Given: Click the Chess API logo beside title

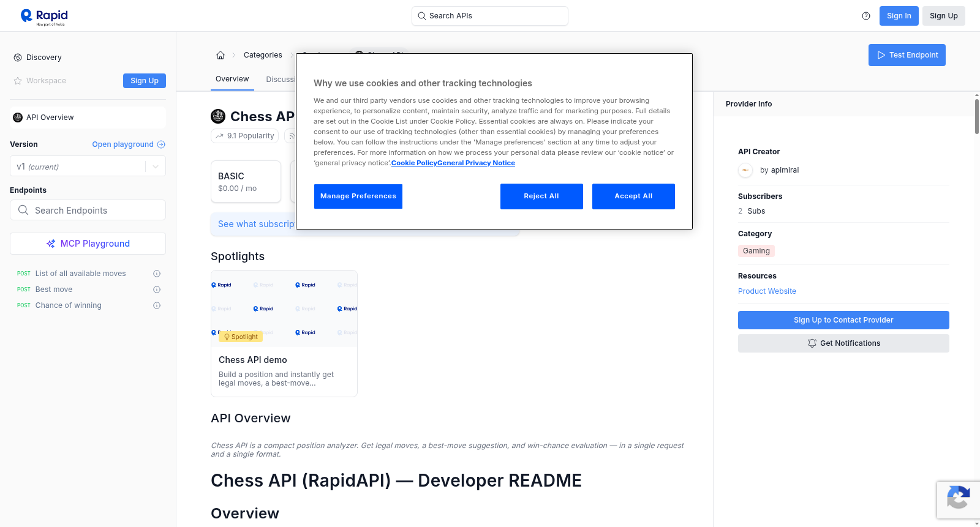Looking at the screenshot, I should pyautogui.click(x=218, y=116).
